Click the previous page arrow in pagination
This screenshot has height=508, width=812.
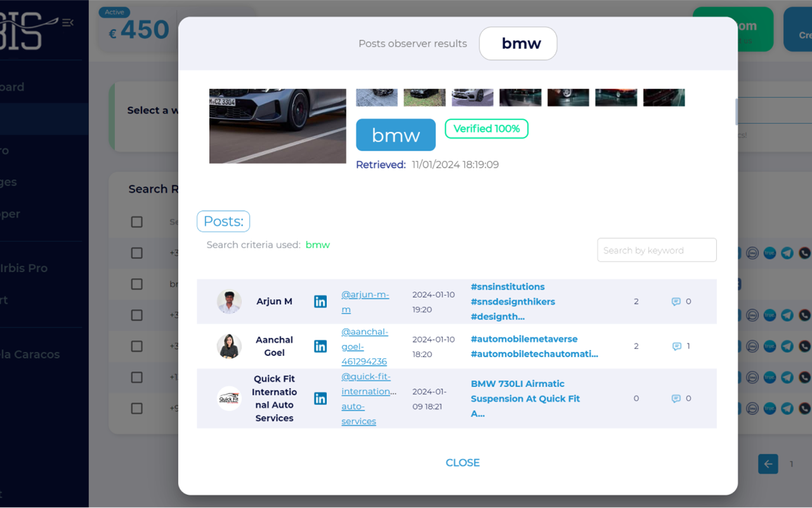pyautogui.click(x=768, y=464)
